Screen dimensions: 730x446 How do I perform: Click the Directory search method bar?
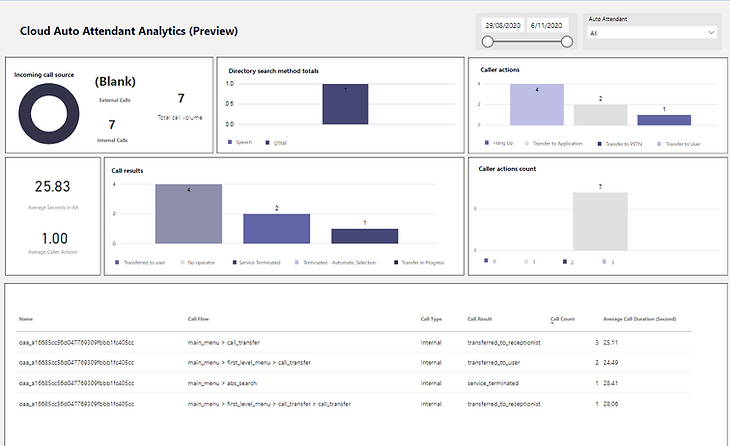pyautogui.click(x=345, y=104)
